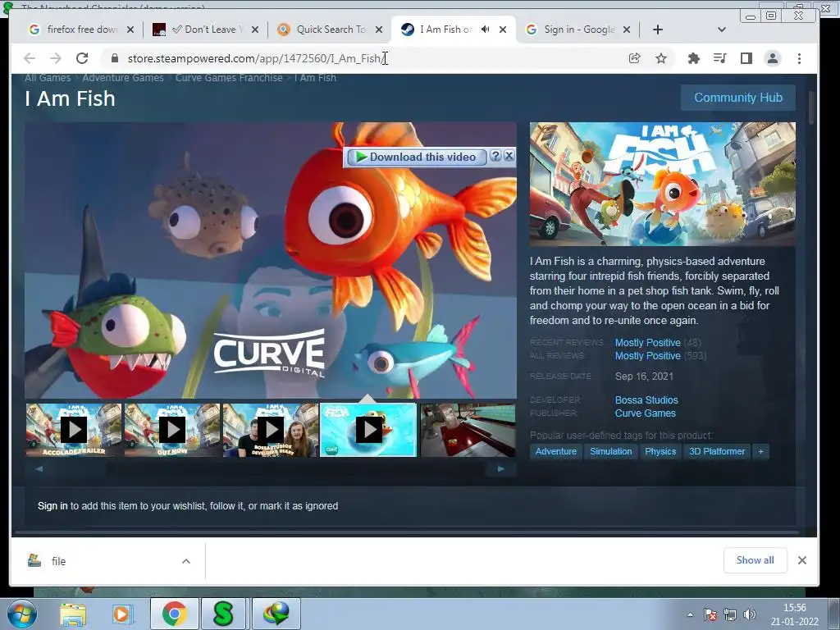Open the Community Hub

coord(737,98)
